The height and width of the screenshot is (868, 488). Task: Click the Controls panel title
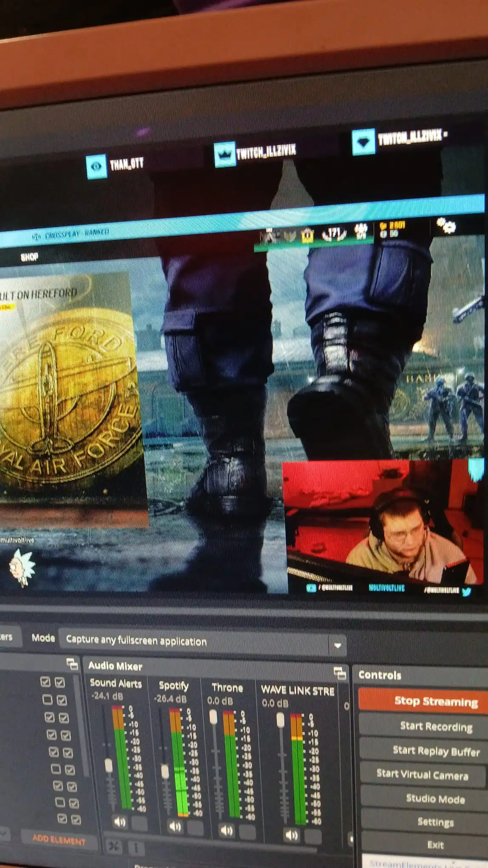pos(380,675)
